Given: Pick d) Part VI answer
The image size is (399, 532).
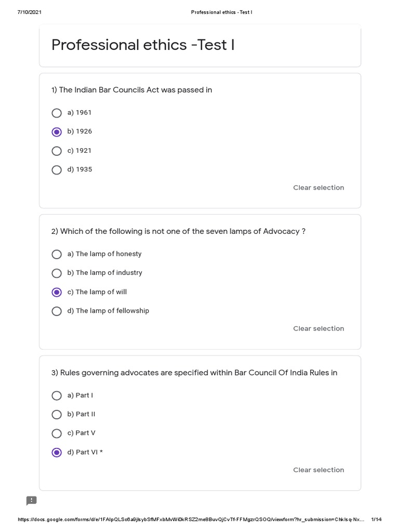Looking at the screenshot, I should tap(57, 452).
